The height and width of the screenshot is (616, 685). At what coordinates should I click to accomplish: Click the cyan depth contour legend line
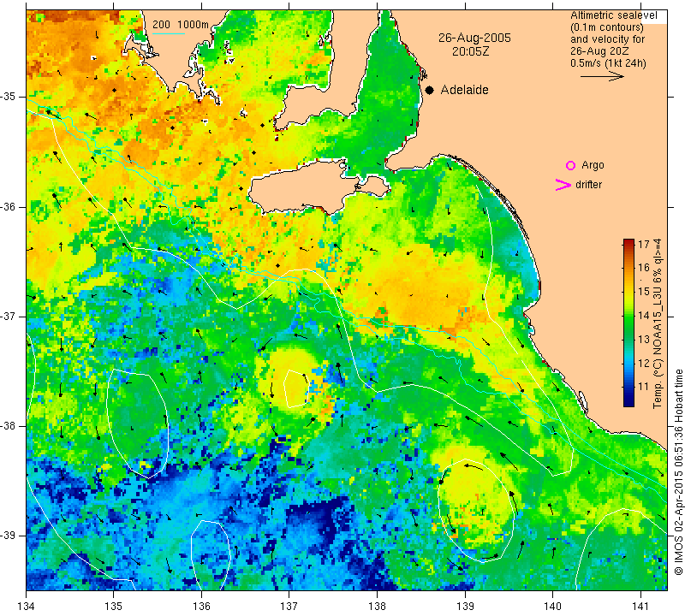169,33
